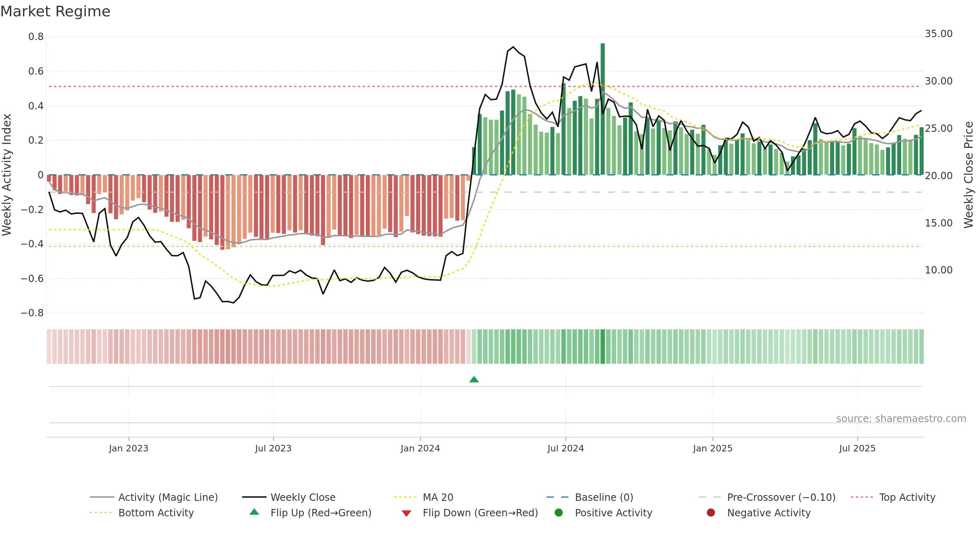This screenshot has width=980, height=551.
Task: Toggle the Activity (Magic Line) legend entry
Action: coord(154,497)
